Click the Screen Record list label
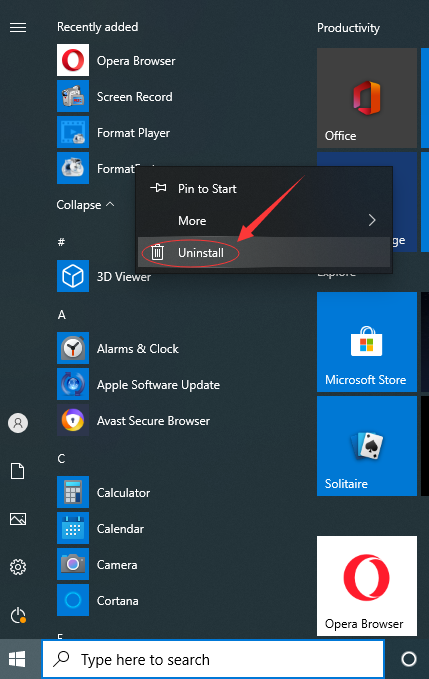The image size is (429, 679). [x=135, y=97]
